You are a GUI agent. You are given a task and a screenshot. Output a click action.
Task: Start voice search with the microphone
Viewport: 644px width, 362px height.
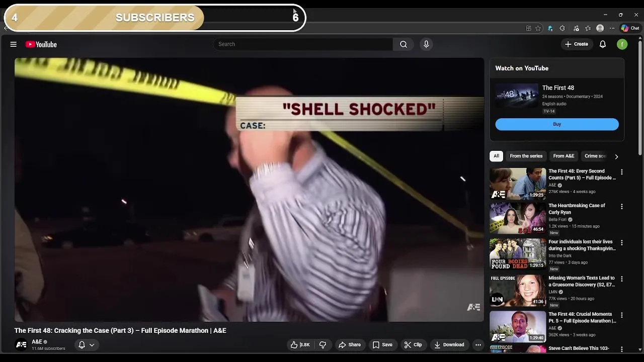tap(426, 44)
